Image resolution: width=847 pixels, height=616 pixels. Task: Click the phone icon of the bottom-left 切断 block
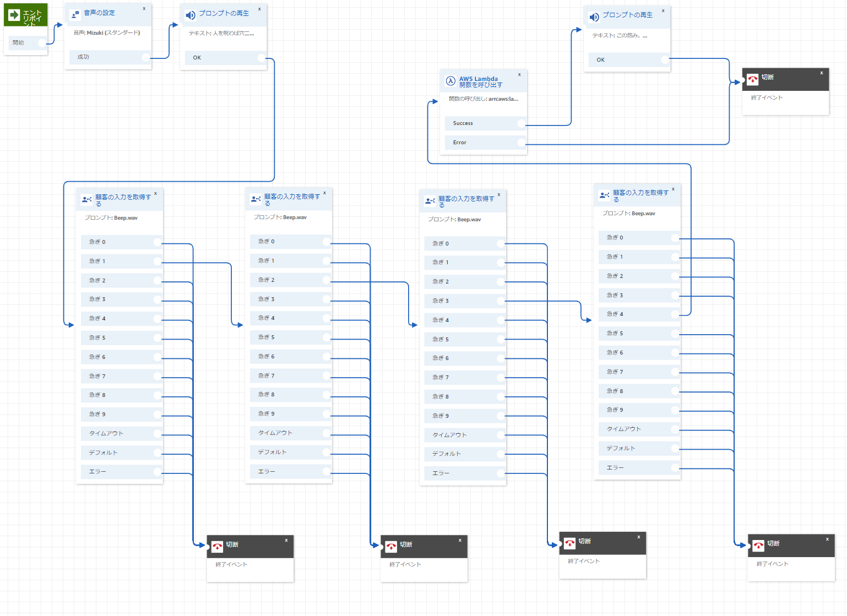tap(218, 547)
